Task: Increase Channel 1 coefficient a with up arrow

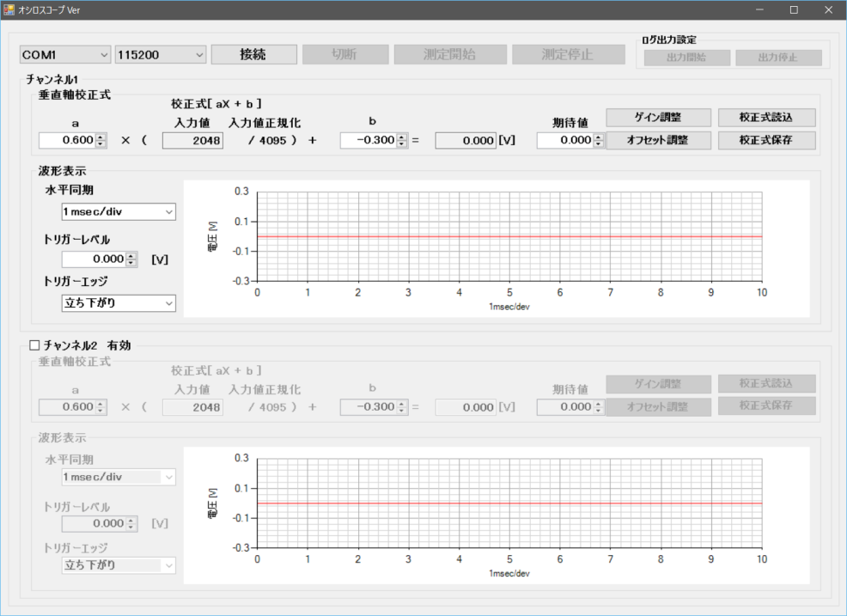Action: click(x=101, y=137)
